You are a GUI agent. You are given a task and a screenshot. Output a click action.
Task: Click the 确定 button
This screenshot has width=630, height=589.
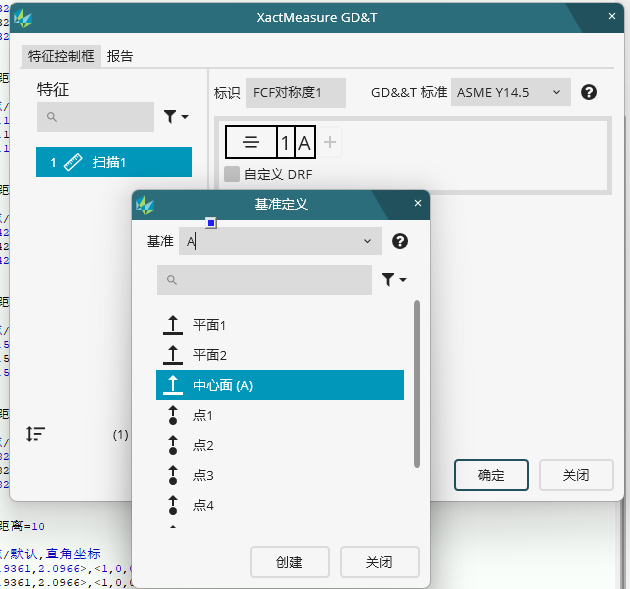pyautogui.click(x=491, y=475)
